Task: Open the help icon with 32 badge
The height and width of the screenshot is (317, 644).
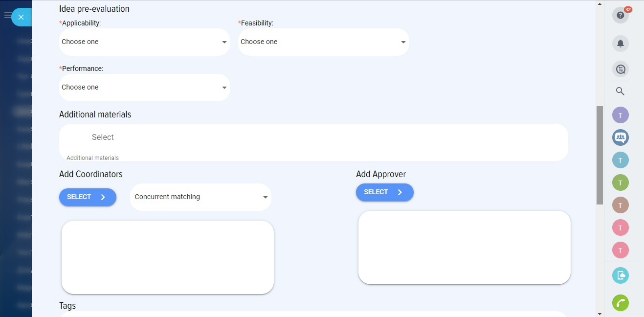Action: pyautogui.click(x=620, y=15)
